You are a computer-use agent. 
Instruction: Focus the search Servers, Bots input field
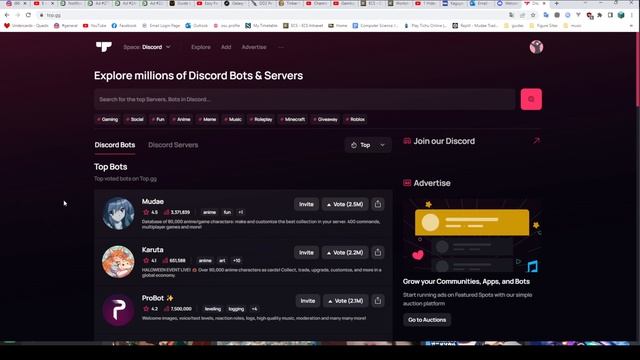pyautogui.click(x=304, y=99)
